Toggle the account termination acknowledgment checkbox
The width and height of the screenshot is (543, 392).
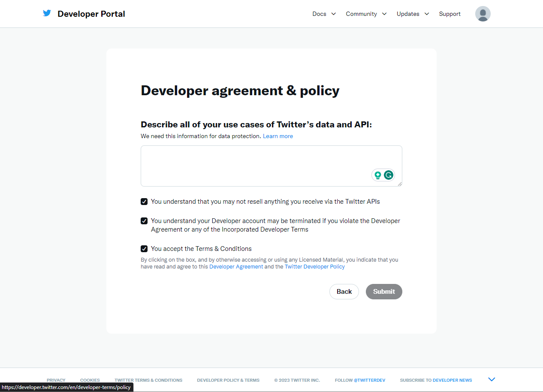click(144, 221)
